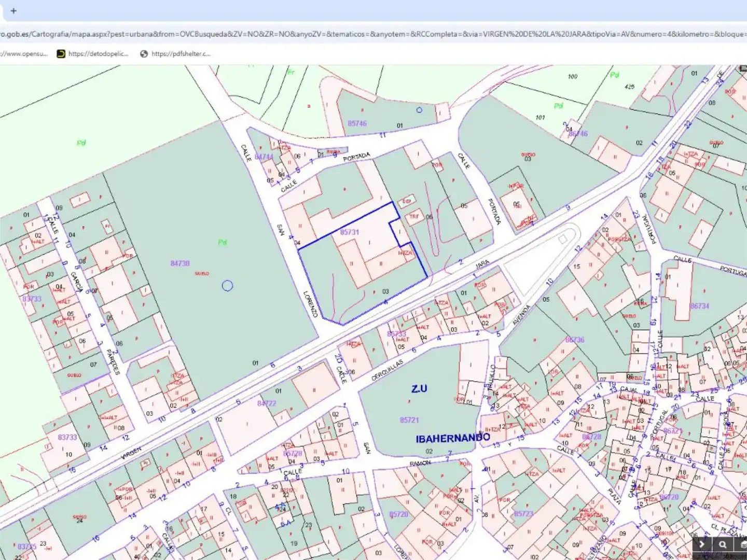Select parcel label 85721
Screen dimensions: 747x560
point(409,420)
